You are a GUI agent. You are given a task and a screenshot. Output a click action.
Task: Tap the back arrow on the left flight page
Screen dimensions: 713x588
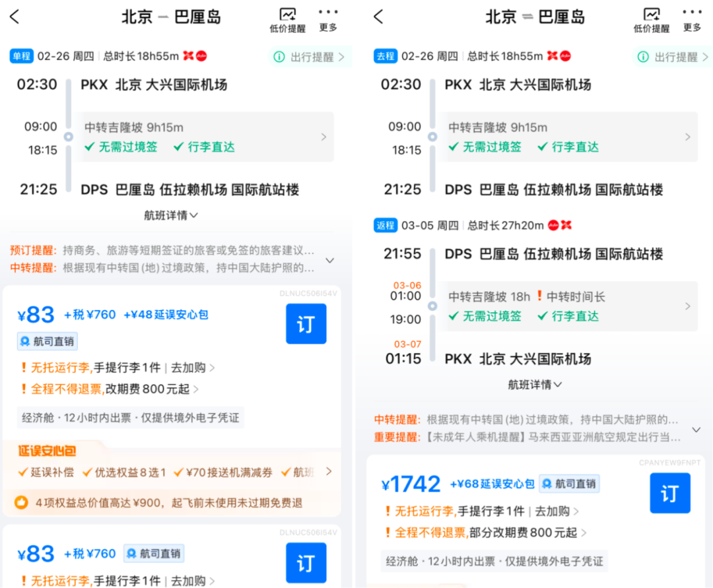click(15, 16)
